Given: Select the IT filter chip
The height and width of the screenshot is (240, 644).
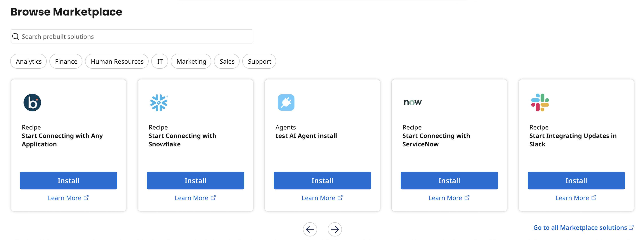Looking at the screenshot, I should click(x=160, y=61).
